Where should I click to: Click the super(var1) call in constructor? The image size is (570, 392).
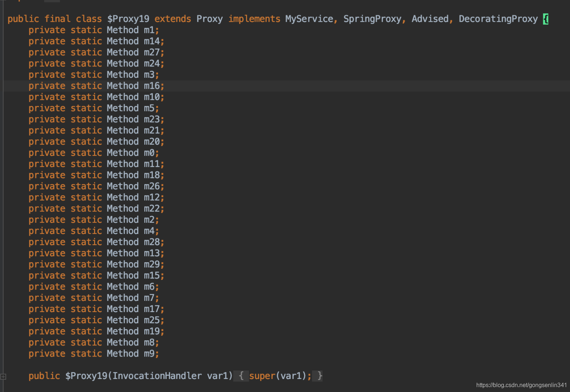click(278, 376)
